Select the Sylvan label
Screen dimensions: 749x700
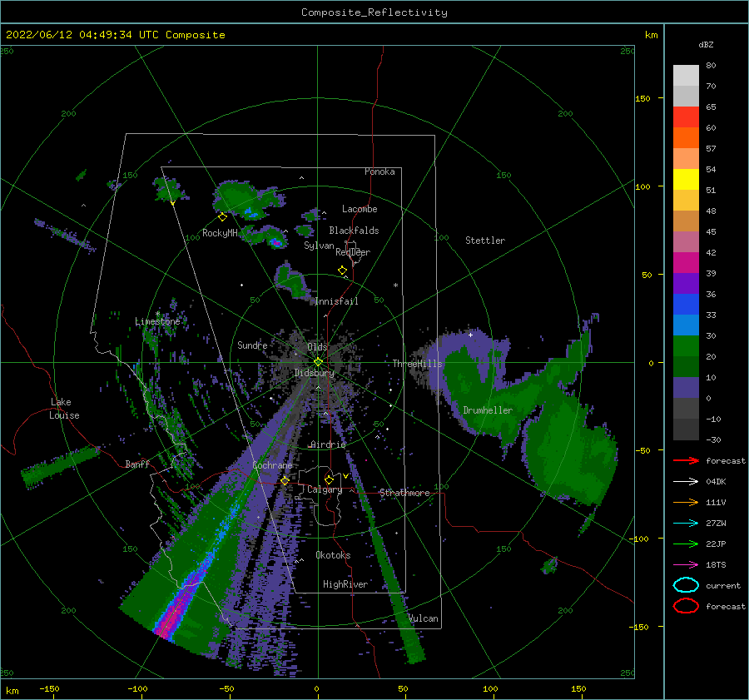tap(319, 246)
